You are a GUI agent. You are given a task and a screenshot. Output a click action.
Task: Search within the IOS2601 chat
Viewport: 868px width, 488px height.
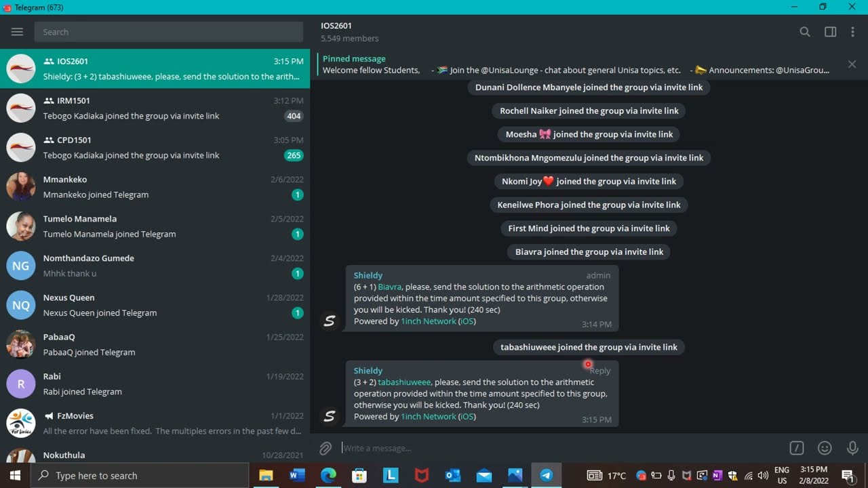[x=805, y=32]
